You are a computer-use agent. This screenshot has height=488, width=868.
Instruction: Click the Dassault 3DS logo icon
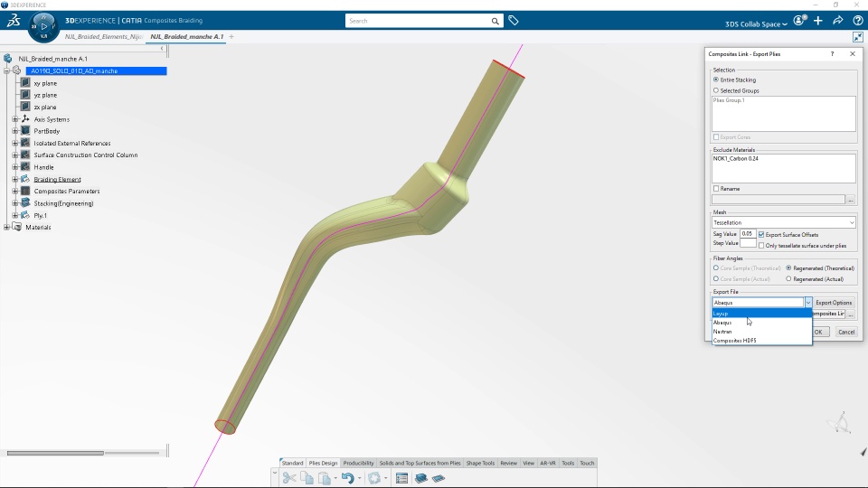[14, 21]
